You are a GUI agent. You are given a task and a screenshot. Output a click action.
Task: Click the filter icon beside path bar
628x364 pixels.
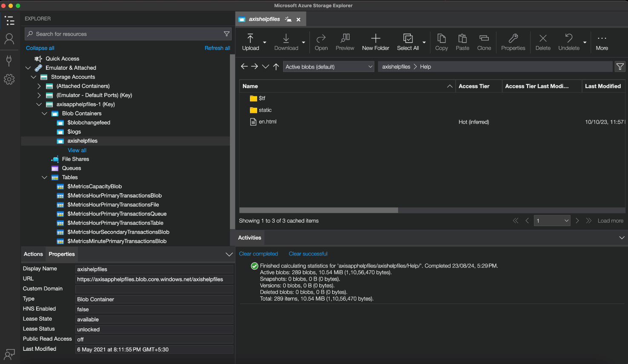[620, 66]
